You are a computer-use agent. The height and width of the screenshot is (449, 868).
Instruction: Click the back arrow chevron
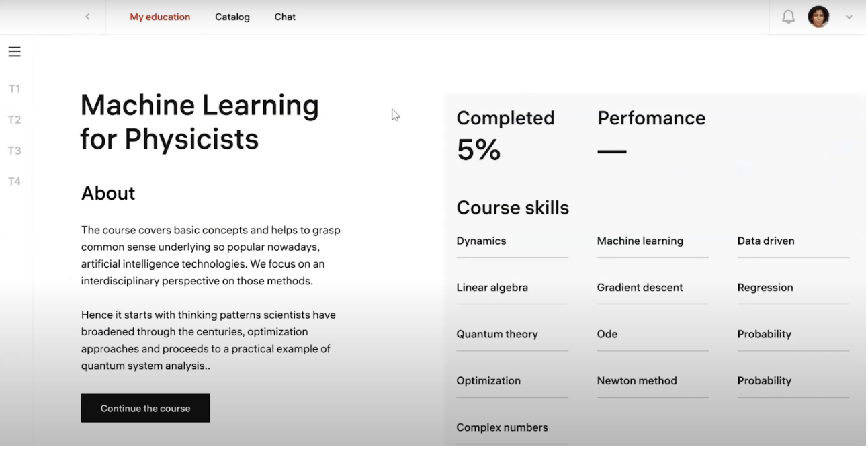(x=87, y=17)
